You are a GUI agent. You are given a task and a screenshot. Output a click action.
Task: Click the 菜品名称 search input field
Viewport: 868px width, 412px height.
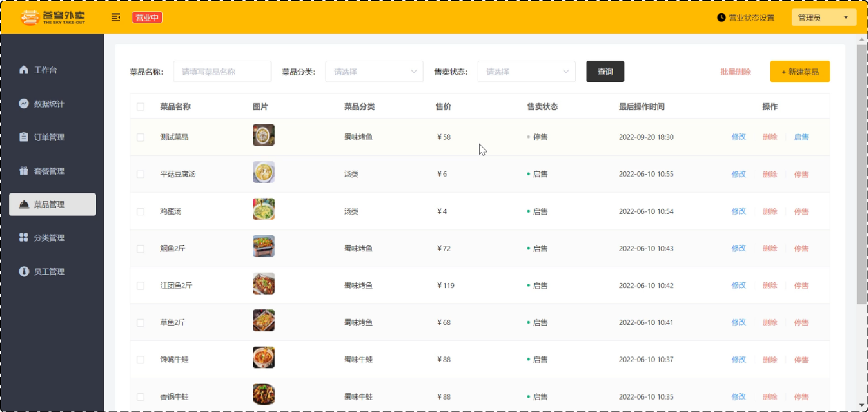(222, 72)
